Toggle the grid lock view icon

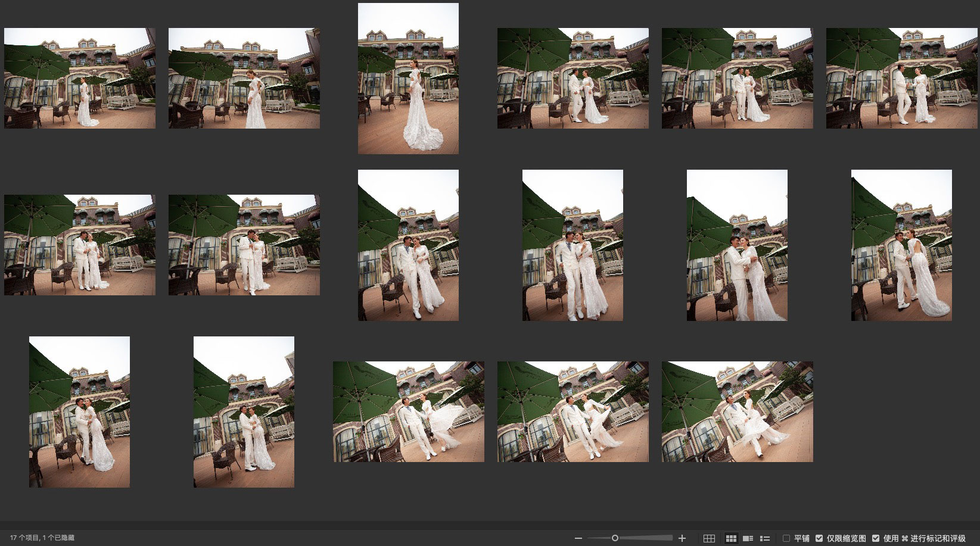709,538
